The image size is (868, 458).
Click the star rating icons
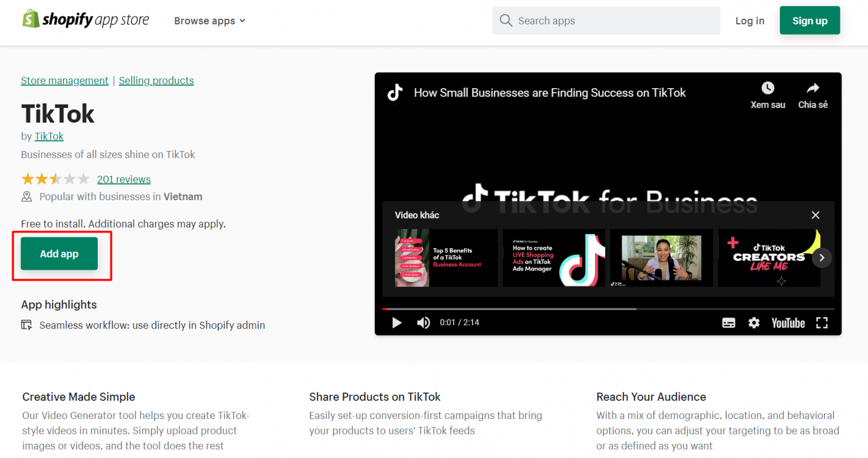tap(55, 179)
